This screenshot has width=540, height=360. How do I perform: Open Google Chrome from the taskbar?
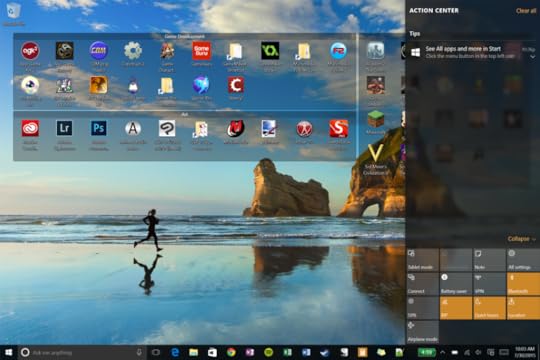point(231,352)
